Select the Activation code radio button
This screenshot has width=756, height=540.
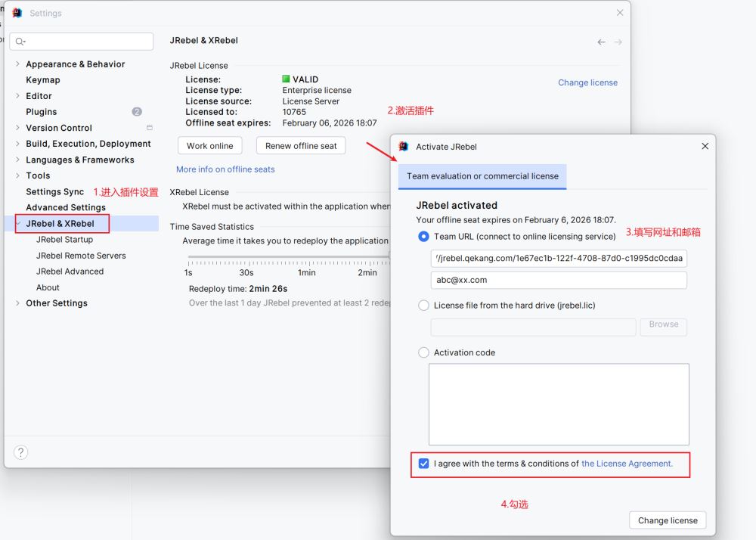[x=423, y=352]
